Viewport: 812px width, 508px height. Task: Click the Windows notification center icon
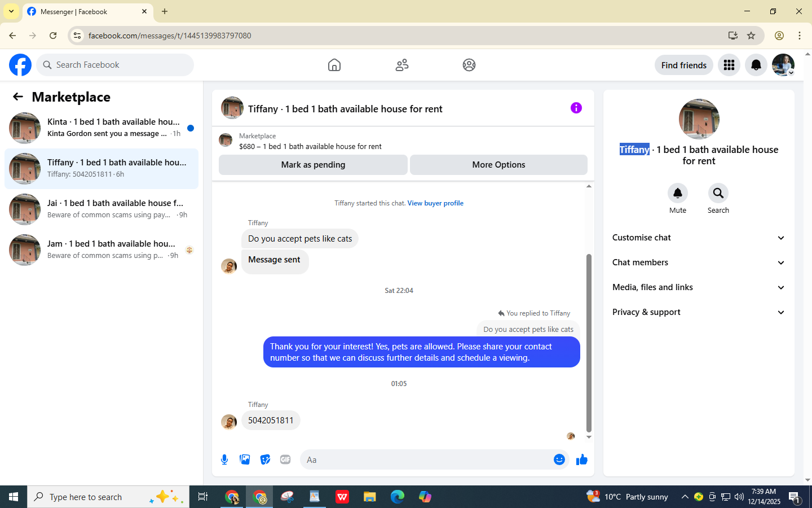[795, 497]
